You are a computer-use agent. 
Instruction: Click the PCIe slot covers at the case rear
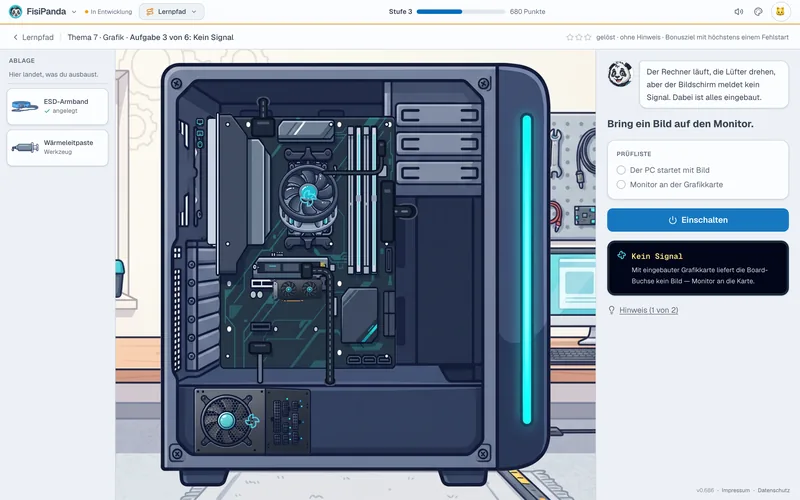(x=203, y=306)
